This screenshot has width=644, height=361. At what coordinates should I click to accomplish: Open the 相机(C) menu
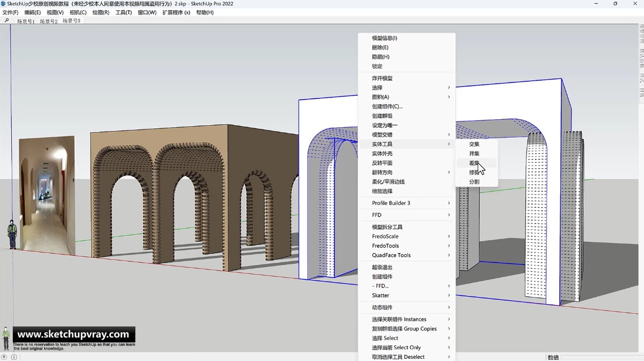78,12
